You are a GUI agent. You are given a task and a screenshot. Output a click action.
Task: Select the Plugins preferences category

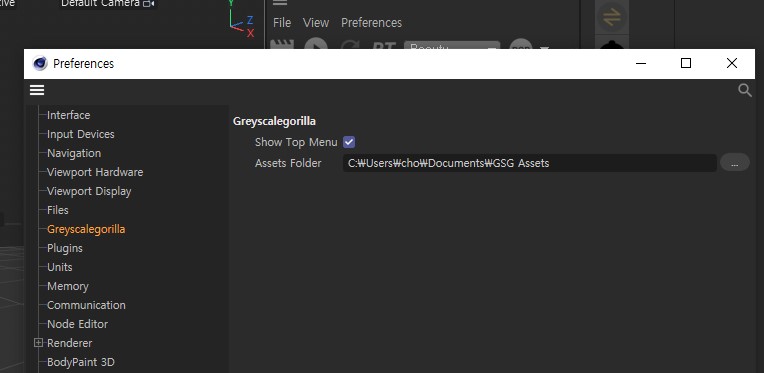[x=65, y=248]
